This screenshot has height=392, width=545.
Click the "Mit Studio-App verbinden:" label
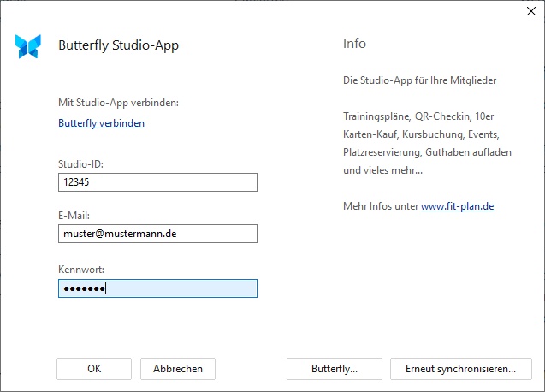pos(118,103)
